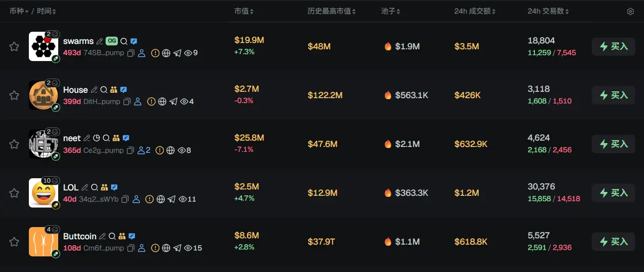Star the swarms token as favorite
Viewport: 644px width, 272px height.
[x=14, y=46]
